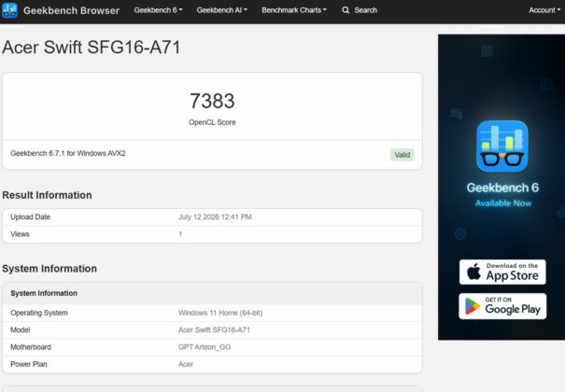Viewport: 565px width, 392px height.
Task: Click the System Information table header
Action: coord(212,293)
